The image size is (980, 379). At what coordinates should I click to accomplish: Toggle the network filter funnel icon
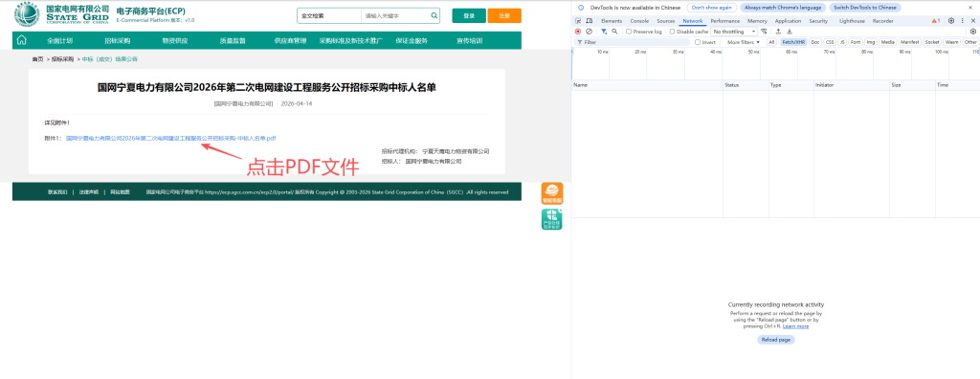pos(604,32)
